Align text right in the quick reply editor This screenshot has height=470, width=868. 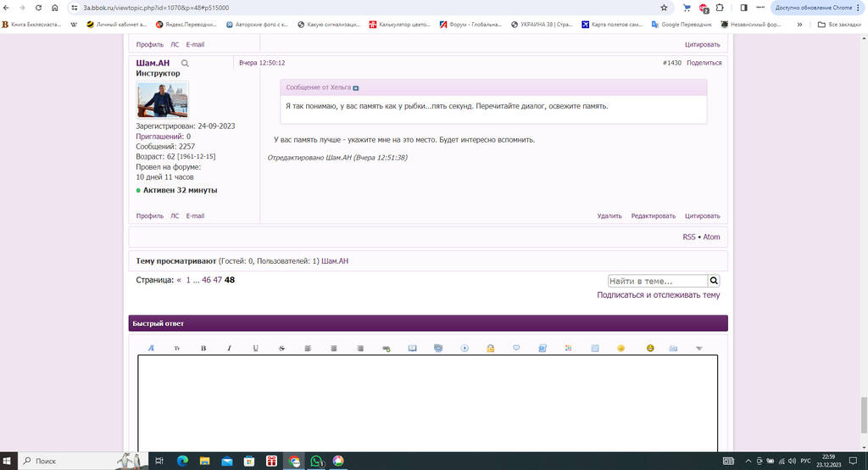click(x=359, y=348)
